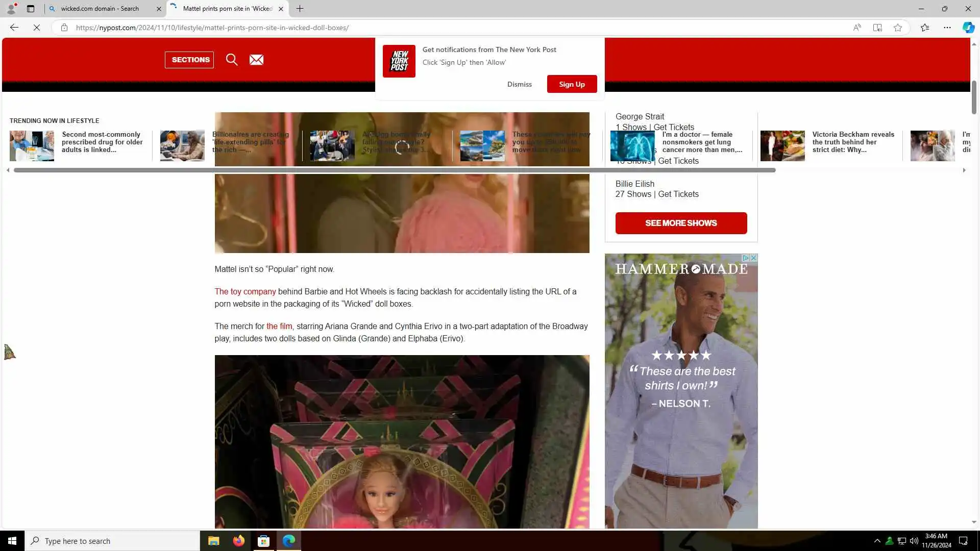Viewport: 980px width, 551px height.
Task: Open the email newsletter envelope icon
Action: (x=256, y=60)
